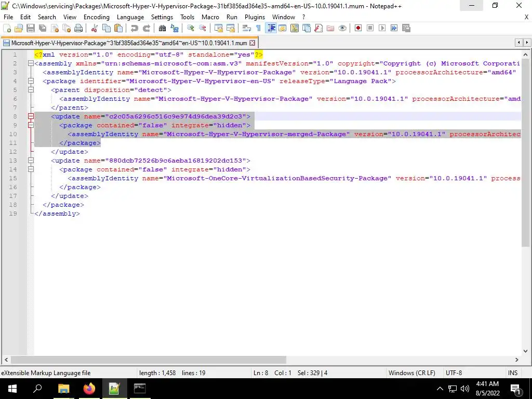Collapse the assembly element fold on line 2

(31, 63)
